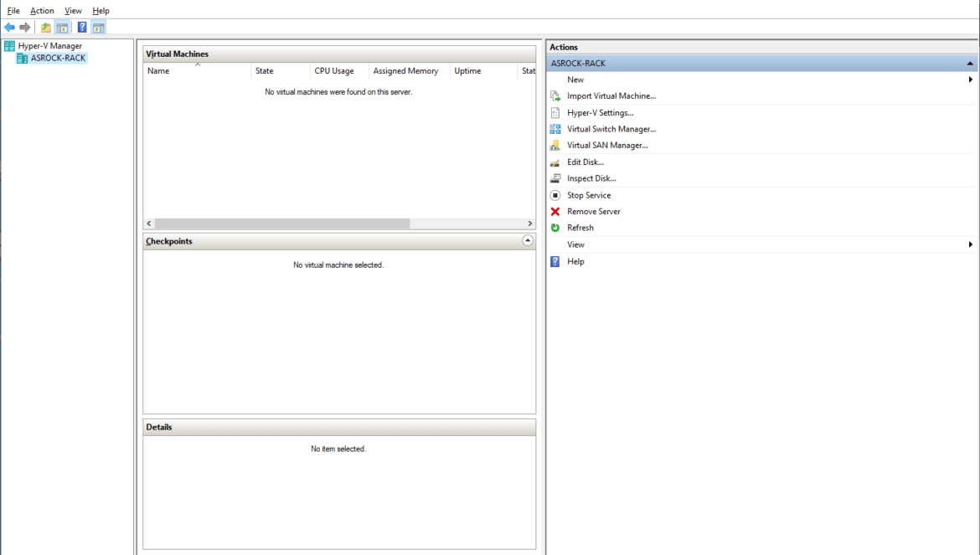Sort by Uptime column header
Screen dimensions: 980x555
484,71
